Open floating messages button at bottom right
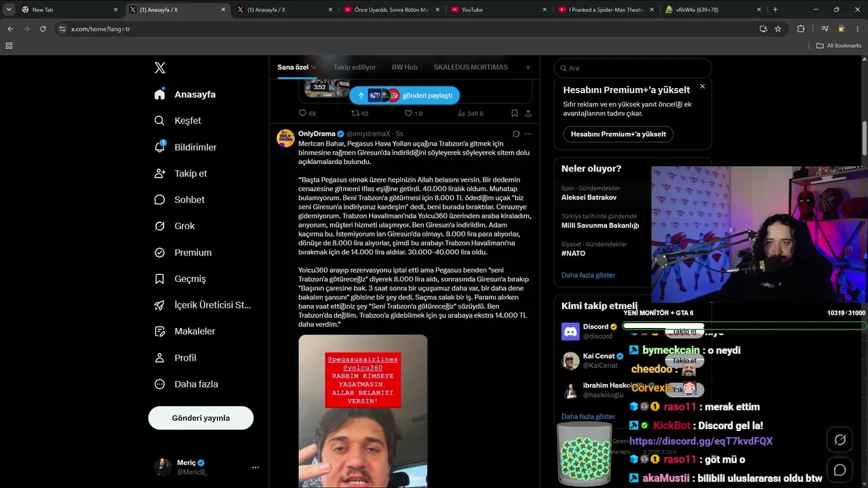The height and width of the screenshot is (488, 868). (x=840, y=470)
